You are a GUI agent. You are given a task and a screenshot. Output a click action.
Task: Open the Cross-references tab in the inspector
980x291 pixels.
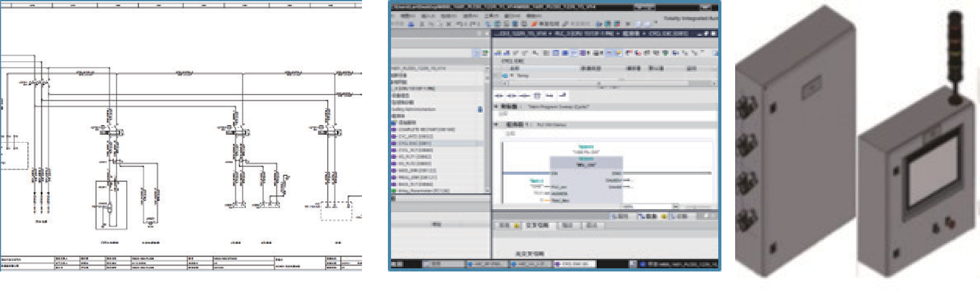[x=538, y=226]
